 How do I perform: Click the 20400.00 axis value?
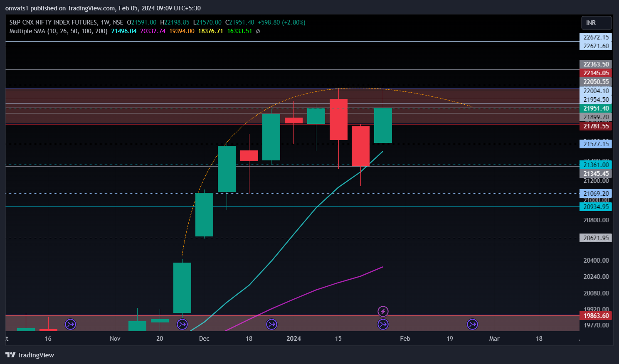pos(596,261)
